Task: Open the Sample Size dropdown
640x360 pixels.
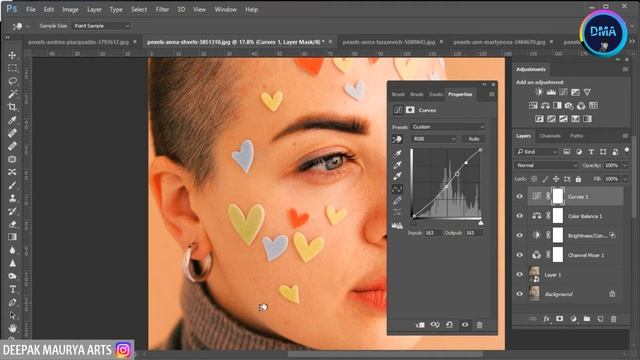Action: click(x=101, y=26)
